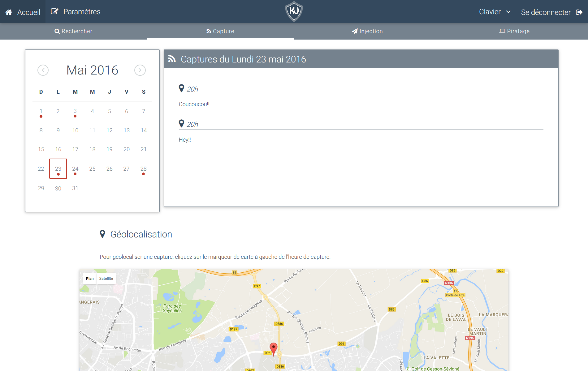Select the Capture tab

[220, 31]
